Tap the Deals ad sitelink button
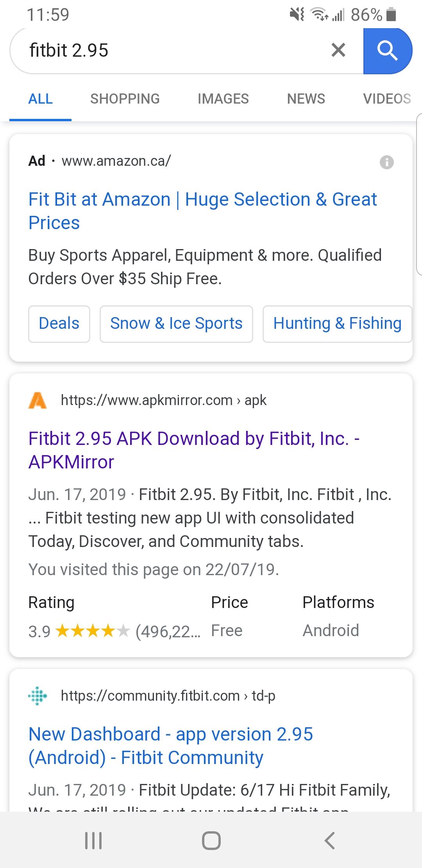This screenshot has width=422, height=868. coord(59,324)
